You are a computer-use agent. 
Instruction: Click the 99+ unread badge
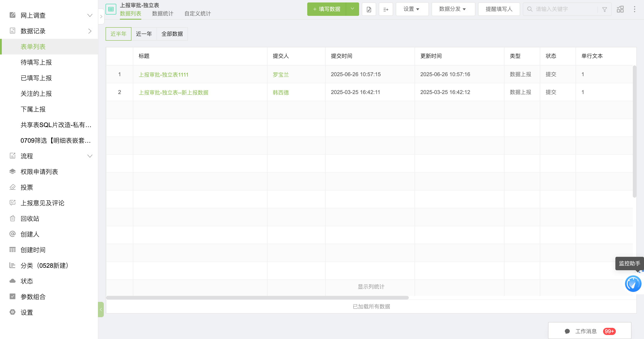point(609,331)
